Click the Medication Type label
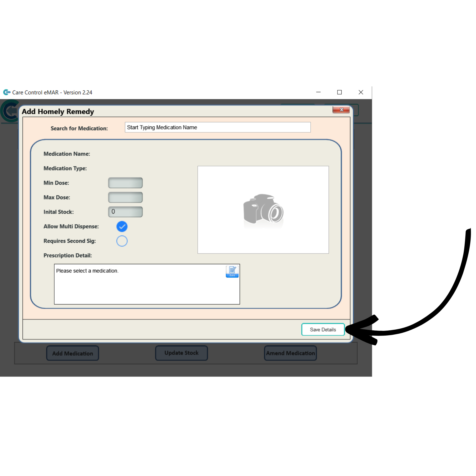476x476 pixels. [65, 168]
